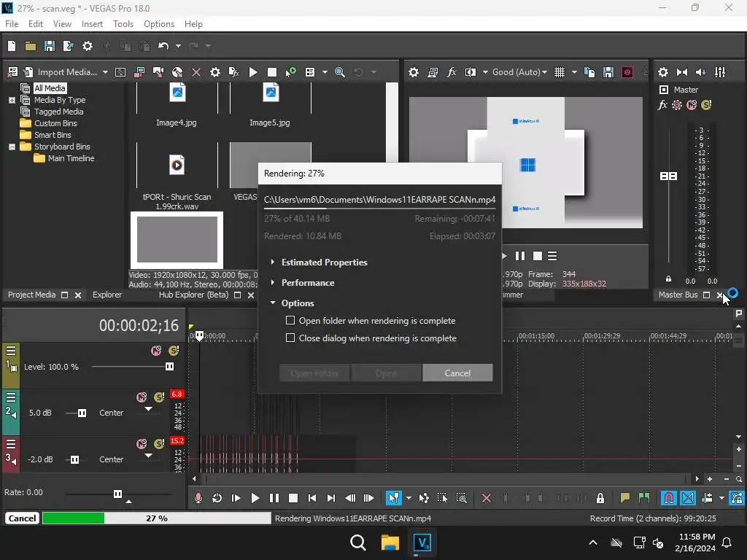This screenshot has width=747, height=560.
Task: Select the Normal Edit tool
Action: click(393, 498)
